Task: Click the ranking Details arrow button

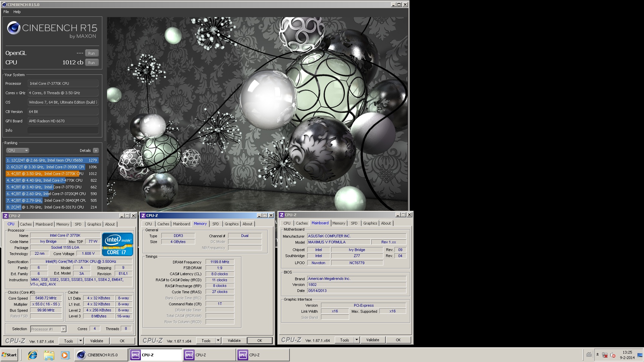Action: click(x=96, y=150)
